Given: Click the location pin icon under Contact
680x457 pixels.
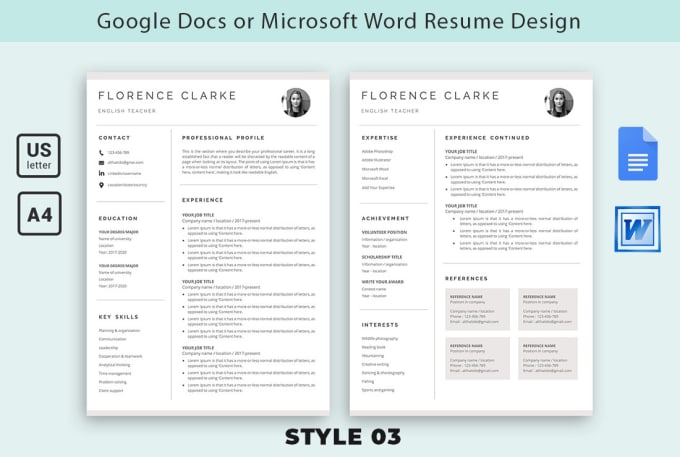Looking at the screenshot, I should [101, 185].
